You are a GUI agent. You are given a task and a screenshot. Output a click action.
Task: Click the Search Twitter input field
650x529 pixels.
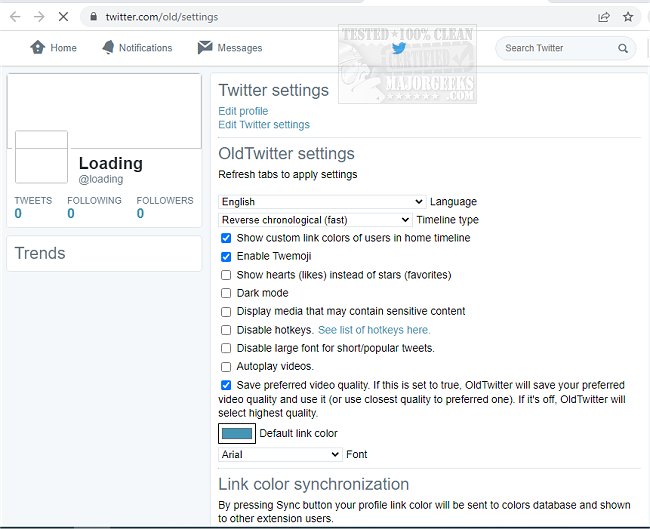tap(558, 48)
